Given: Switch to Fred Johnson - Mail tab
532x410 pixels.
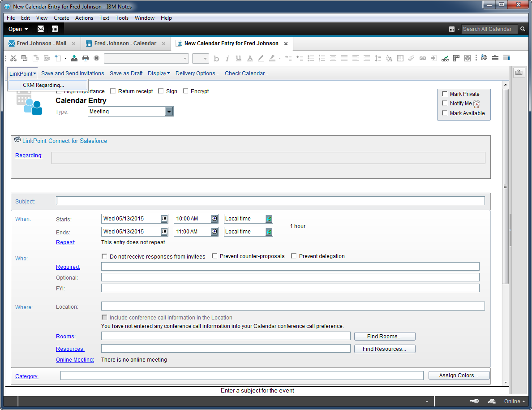Looking at the screenshot, I should click(41, 43).
